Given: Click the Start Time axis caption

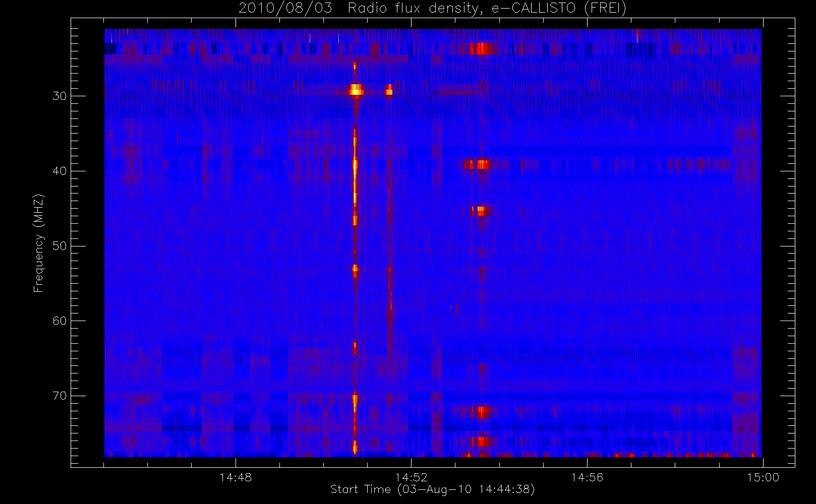Looking at the screenshot, I should coord(432,489).
